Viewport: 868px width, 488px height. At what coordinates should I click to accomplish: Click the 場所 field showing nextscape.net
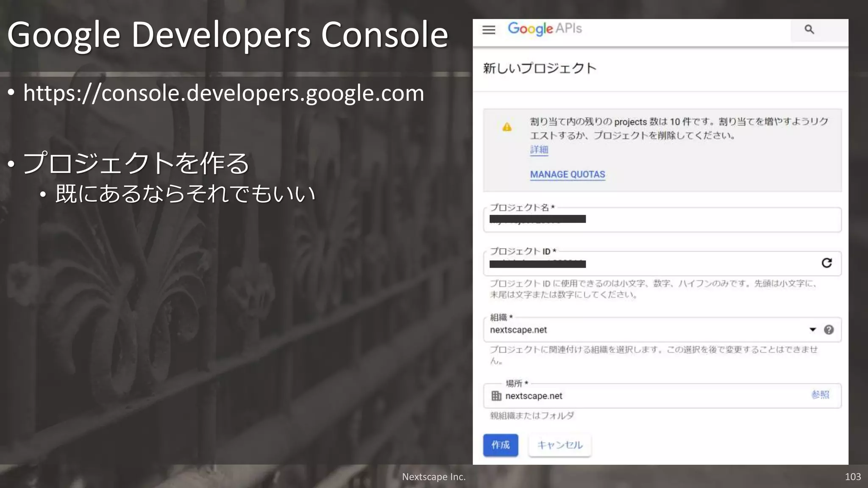pyautogui.click(x=662, y=396)
